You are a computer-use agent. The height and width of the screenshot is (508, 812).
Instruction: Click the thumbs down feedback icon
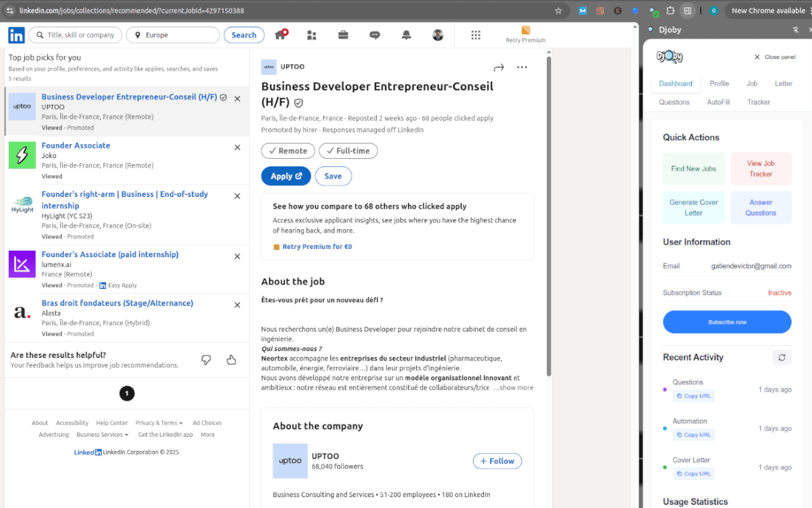pyautogui.click(x=206, y=360)
